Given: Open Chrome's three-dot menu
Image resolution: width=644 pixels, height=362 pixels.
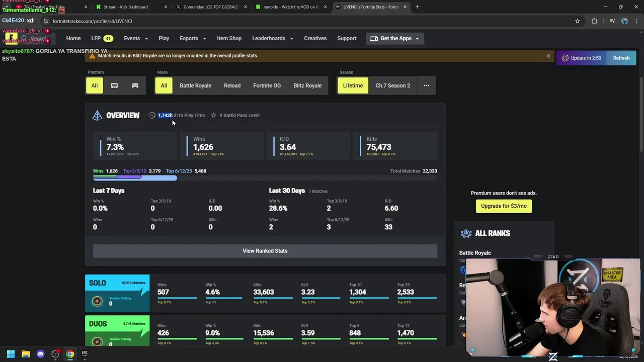Looking at the screenshot, I should (x=636, y=21).
